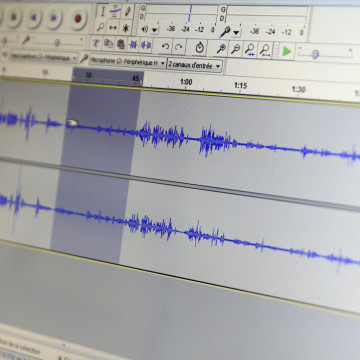The image size is (360, 360).
Task: Click the Copy icon
Action: click(108, 44)
